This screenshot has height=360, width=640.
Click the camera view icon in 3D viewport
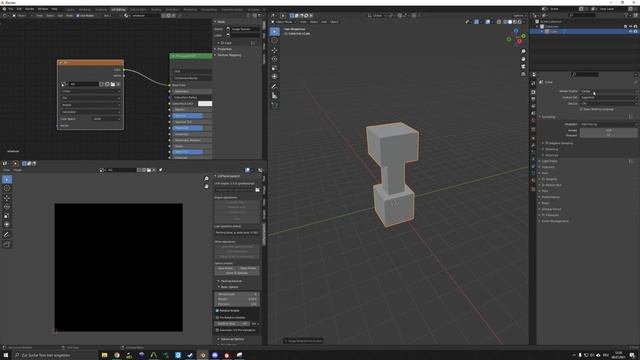point(523,67)
